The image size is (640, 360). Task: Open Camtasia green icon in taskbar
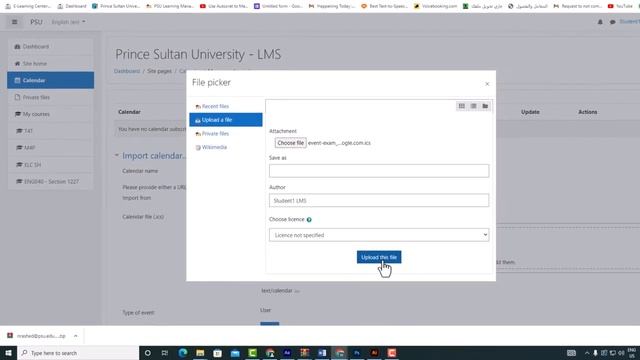point(252,353)
